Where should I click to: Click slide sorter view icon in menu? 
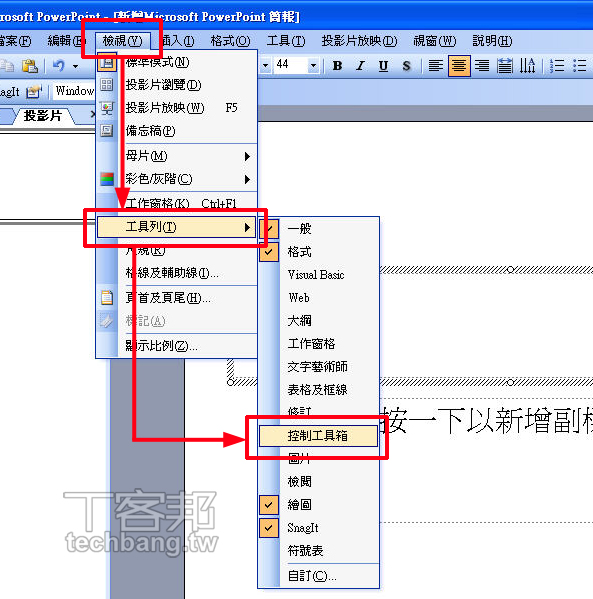point(107,84)
